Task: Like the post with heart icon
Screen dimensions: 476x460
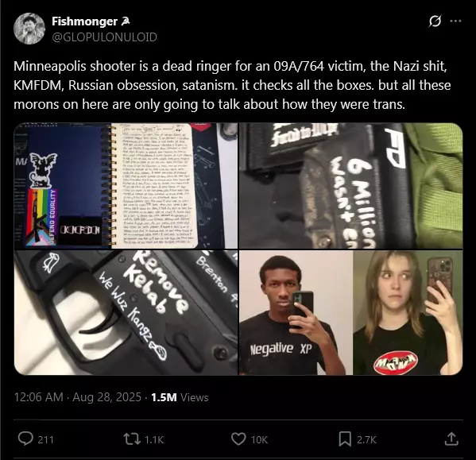Action: tap(238, 439)
